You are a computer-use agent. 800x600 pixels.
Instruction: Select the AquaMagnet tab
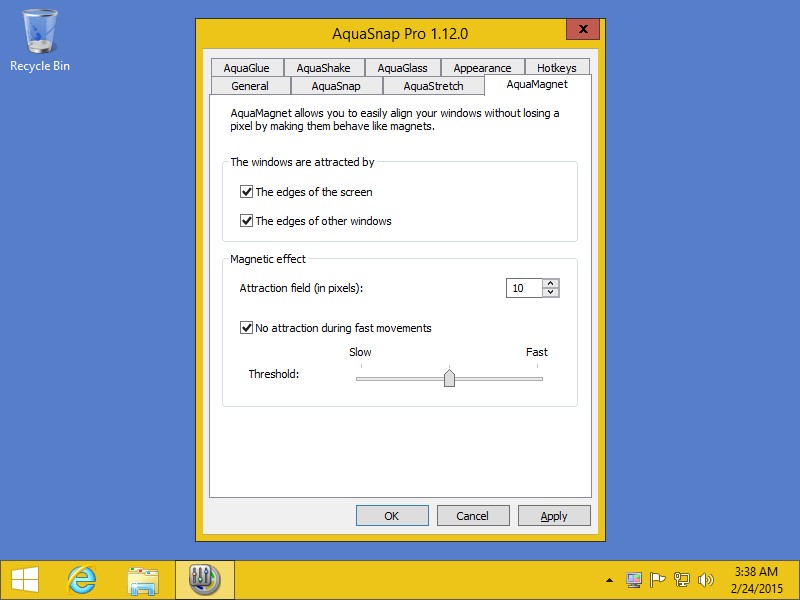537,84
